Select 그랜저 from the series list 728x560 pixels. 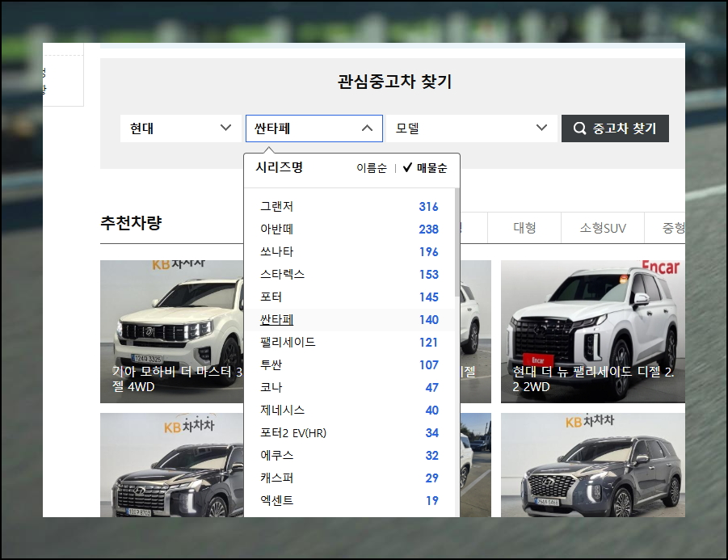click(349, 206)
